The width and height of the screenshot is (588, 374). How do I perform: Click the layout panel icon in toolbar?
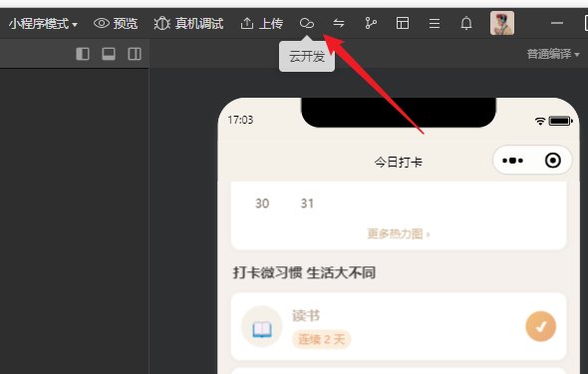[x=403, y=24]
